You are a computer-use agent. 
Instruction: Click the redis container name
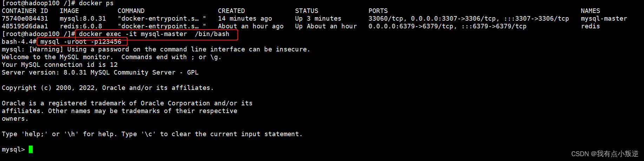[x=590, y=26]
